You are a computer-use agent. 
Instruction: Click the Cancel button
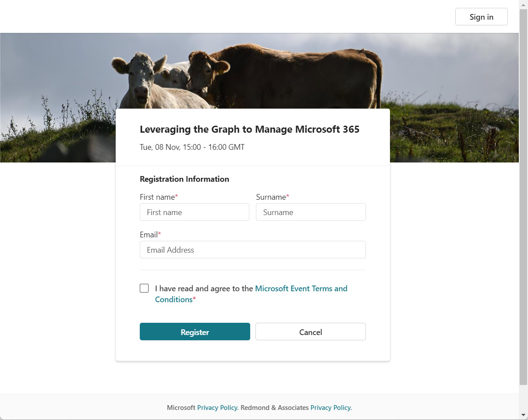[x=310, y=332]
